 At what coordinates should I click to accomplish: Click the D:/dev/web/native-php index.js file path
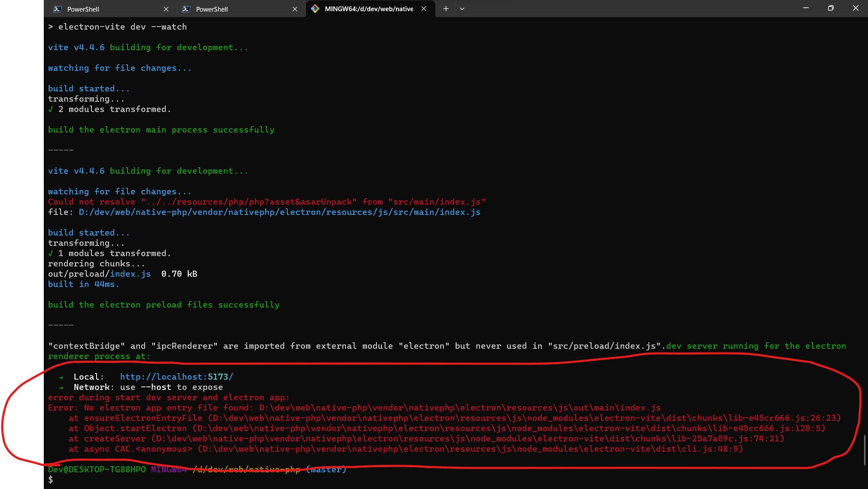279,211
